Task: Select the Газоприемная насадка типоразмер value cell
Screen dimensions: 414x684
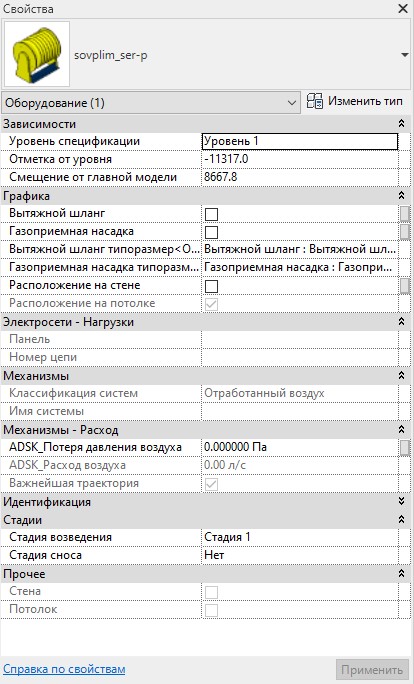Action: point(300,267)
